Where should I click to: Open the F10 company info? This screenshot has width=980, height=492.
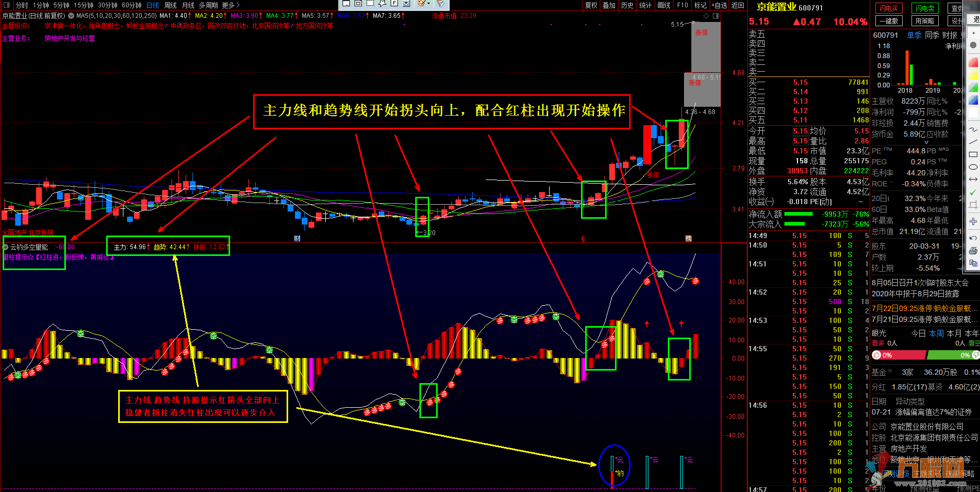682,5
